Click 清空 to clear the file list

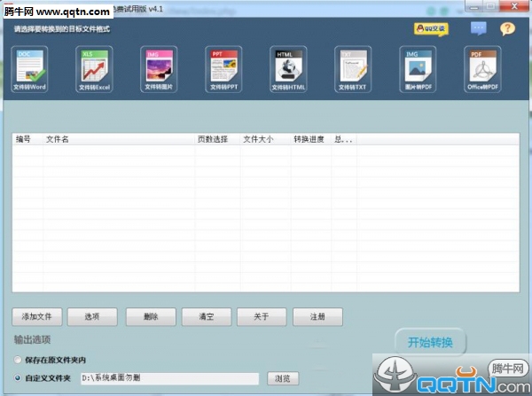(206, 316)
